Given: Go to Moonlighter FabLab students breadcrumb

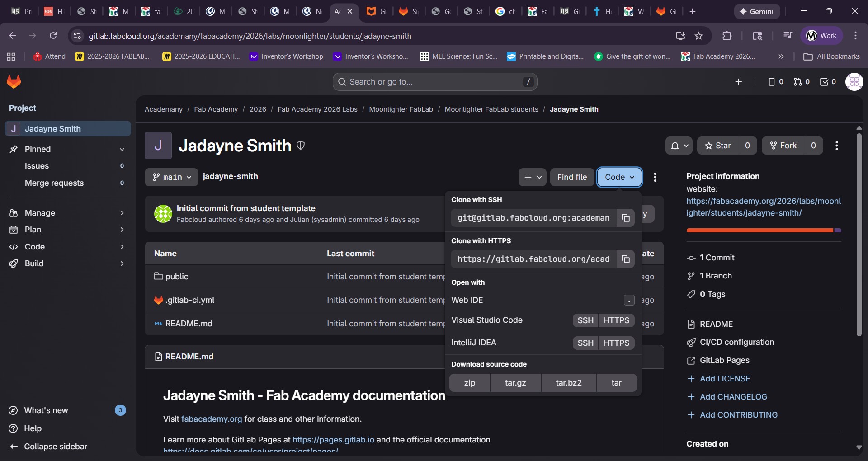Looking at the screenshot, I should coord(491,109).
